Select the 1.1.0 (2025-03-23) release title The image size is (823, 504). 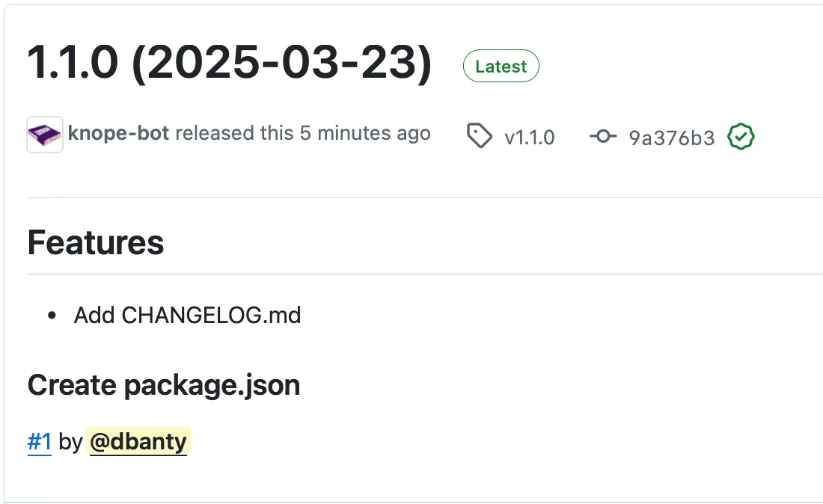pos(229,64)
